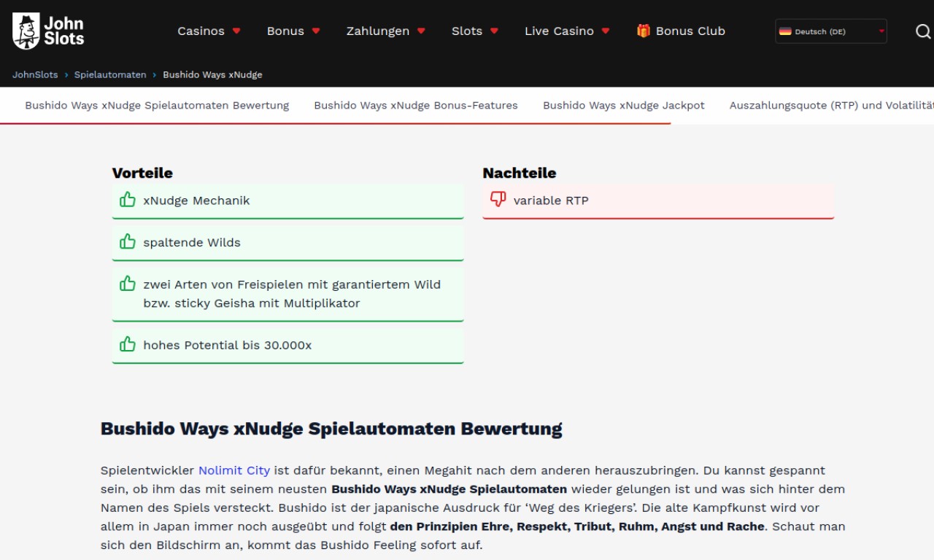Image resolution: width=934 pixels, height=560 pixels.
Task: Click the German flag icon
Action: (785, 31)
